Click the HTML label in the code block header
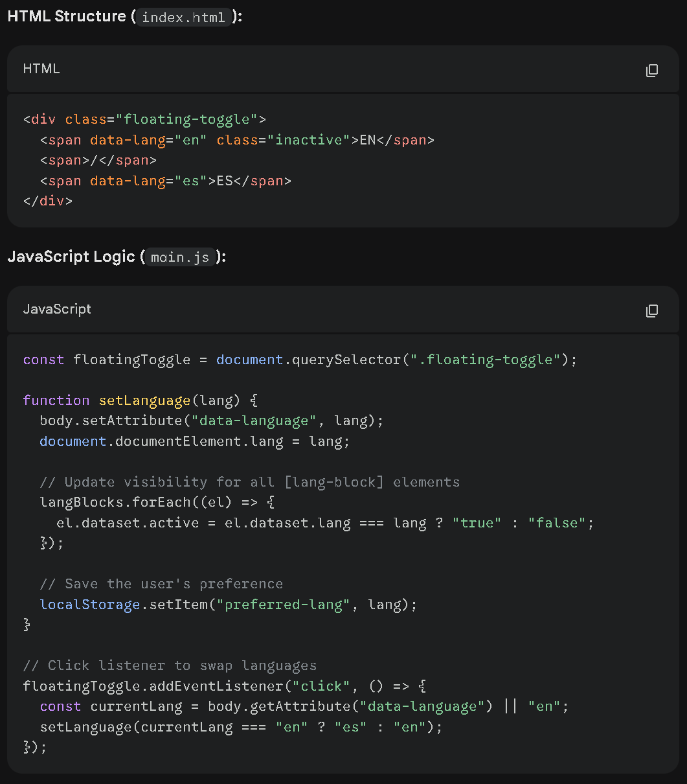 tap(41, 68)
